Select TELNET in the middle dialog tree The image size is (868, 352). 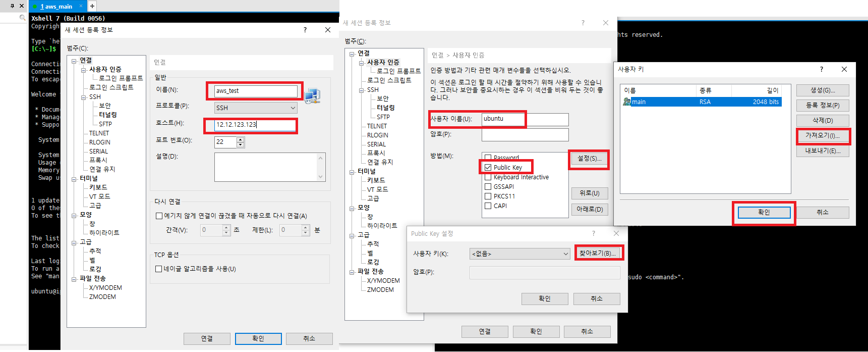pyautogui.click(x=377, y=126)
